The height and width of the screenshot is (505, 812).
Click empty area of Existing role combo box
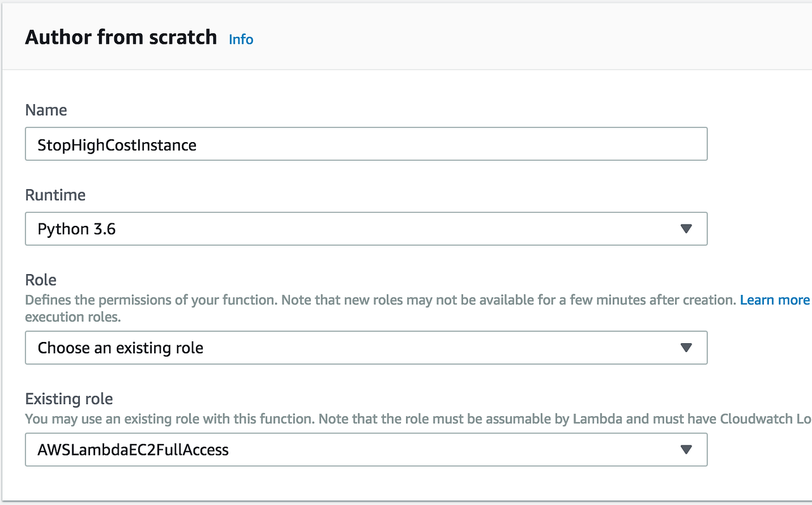tap(444, 450)
